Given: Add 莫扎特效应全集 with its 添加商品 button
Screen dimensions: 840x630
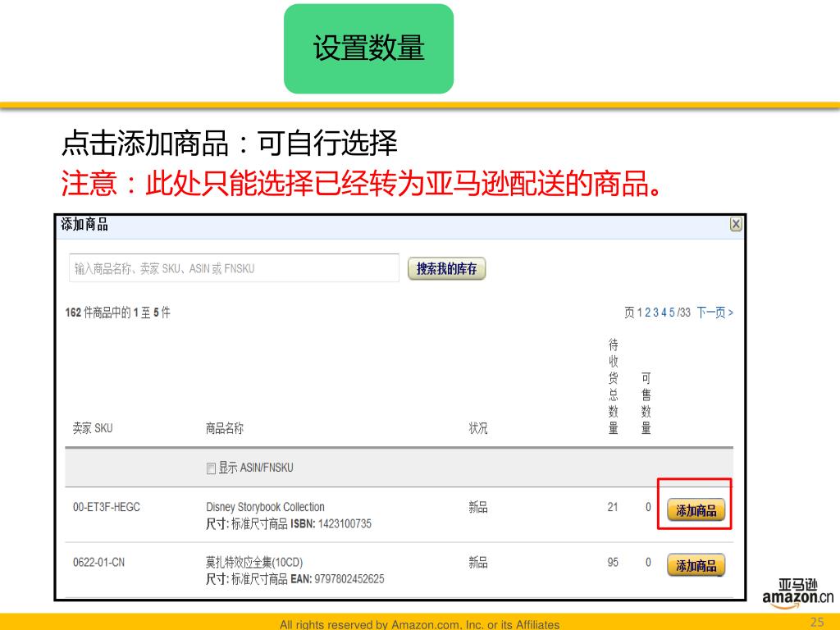Looking at the screenshot, I should click(696, 565).
